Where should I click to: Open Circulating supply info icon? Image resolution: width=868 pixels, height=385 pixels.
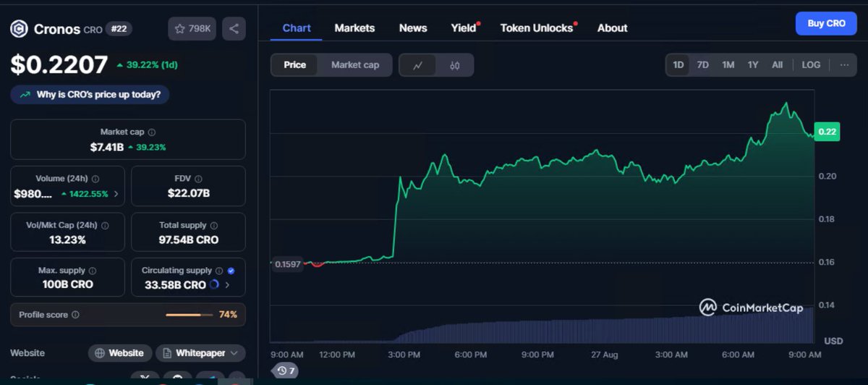219,271
